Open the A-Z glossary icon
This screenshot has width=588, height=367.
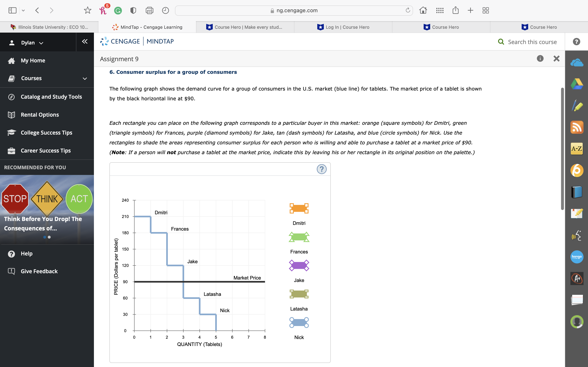(x=577, y=149)
